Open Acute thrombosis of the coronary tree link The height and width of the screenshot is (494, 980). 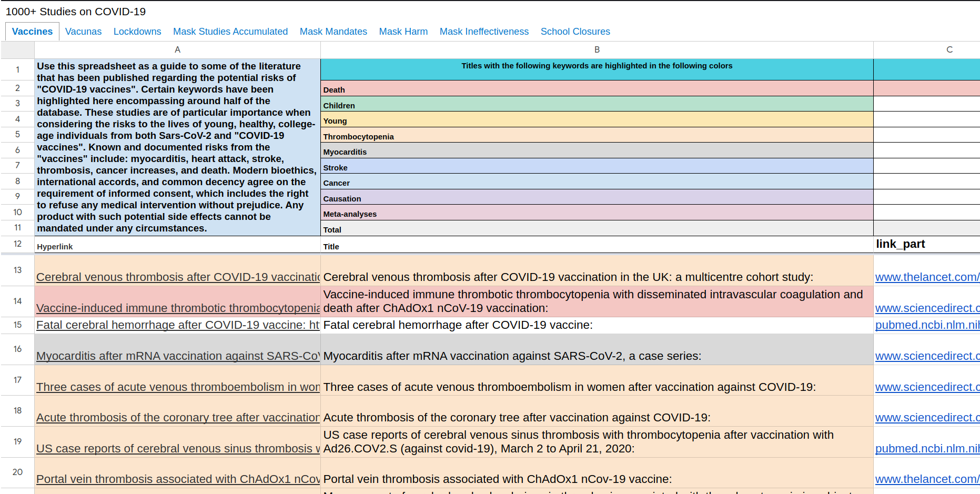178,417
